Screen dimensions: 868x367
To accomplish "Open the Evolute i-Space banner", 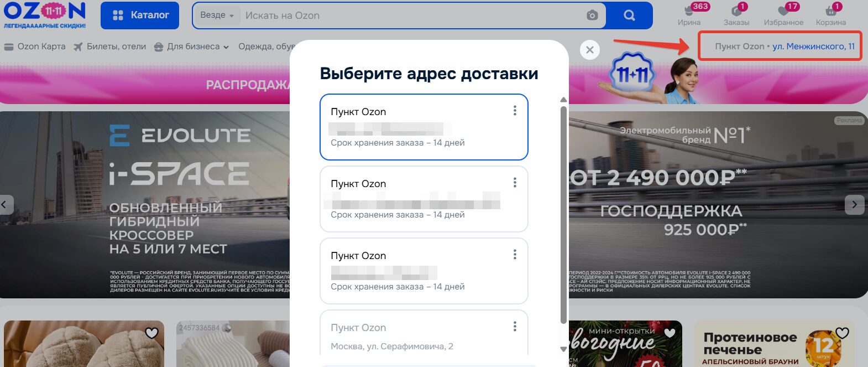I will pyautogui.click(x=145, y=205).
